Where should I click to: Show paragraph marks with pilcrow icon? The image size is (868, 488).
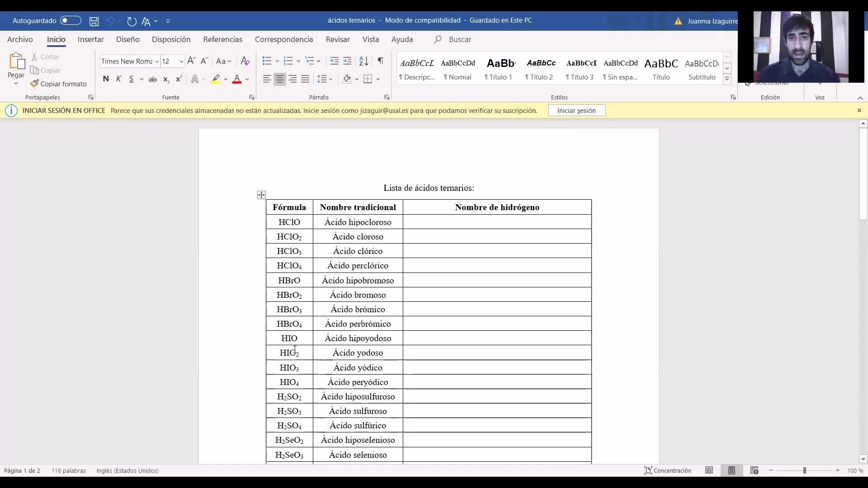tap(381, 61)
